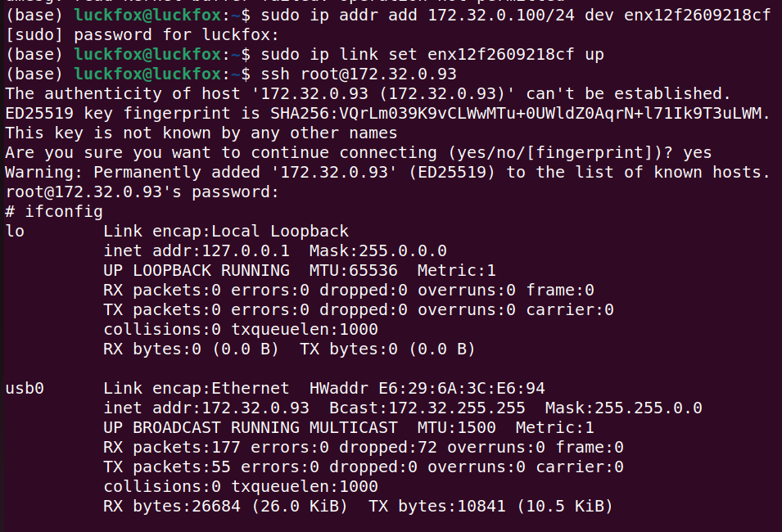The width and height of the screenshot is (782, 532).
Task: Click the MTU:65536 value
Action: (354, 270)
